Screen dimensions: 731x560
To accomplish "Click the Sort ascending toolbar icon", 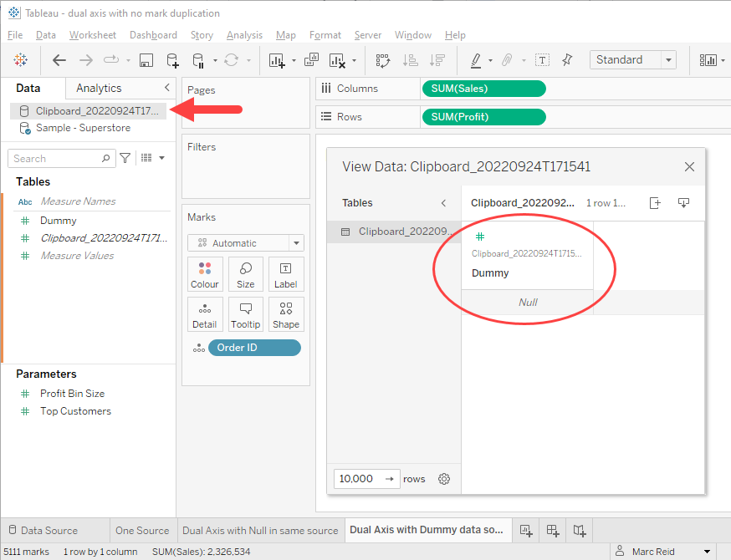I will (410, 60).
